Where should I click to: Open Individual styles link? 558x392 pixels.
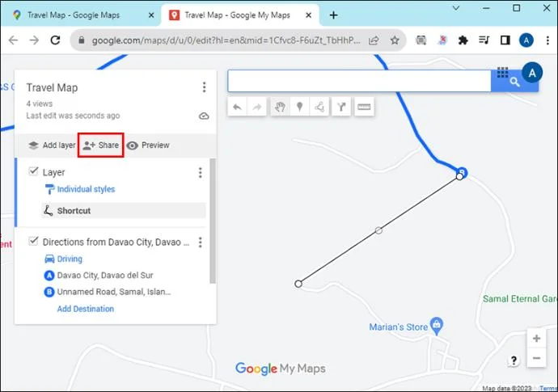tap(86, 189)
